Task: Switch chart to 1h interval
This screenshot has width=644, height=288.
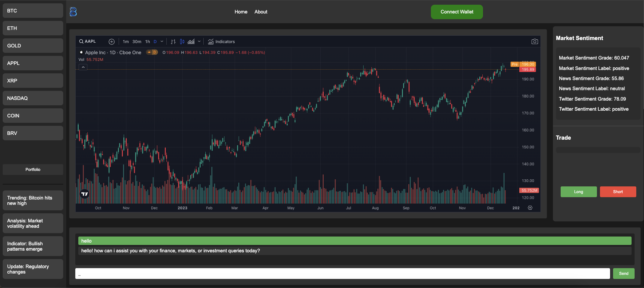Action: [148, 42]
